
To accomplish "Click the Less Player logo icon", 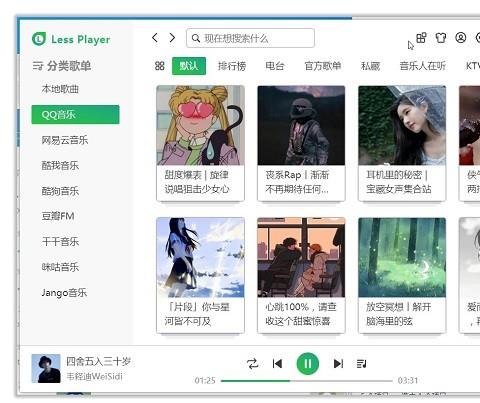I will point(39,39).
